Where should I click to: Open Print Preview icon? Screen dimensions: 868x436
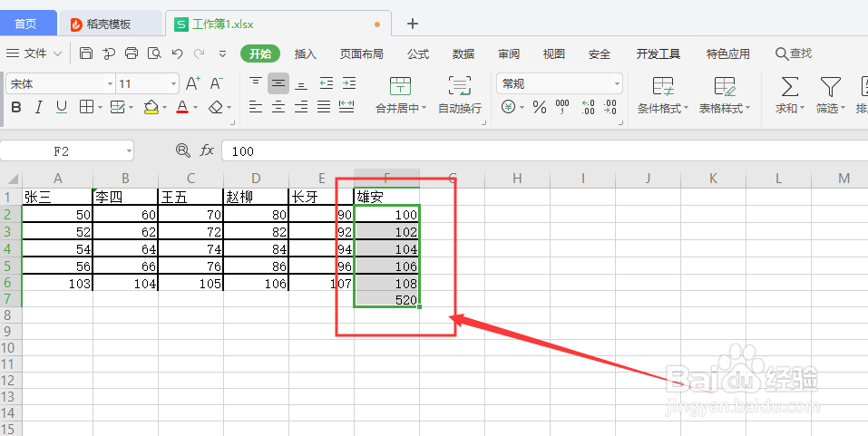pos(154,53)
